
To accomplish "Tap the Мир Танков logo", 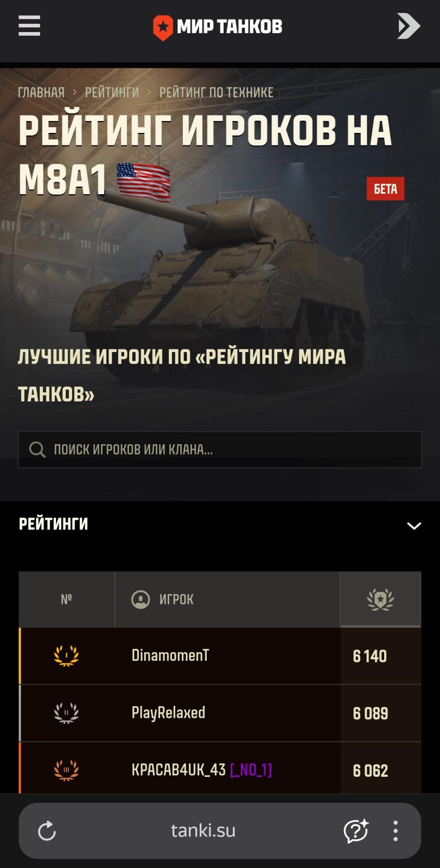I will (218, 27).
